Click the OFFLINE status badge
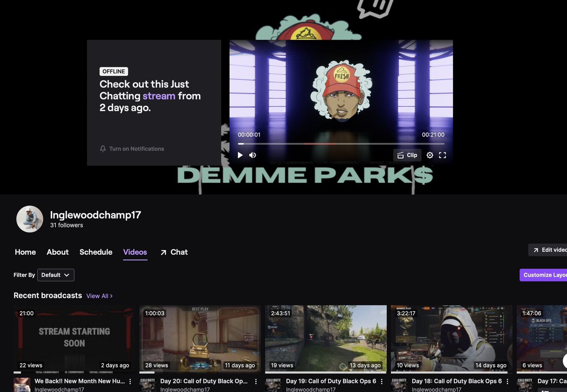This screenshot has height=392, width=567. [114, 71]
